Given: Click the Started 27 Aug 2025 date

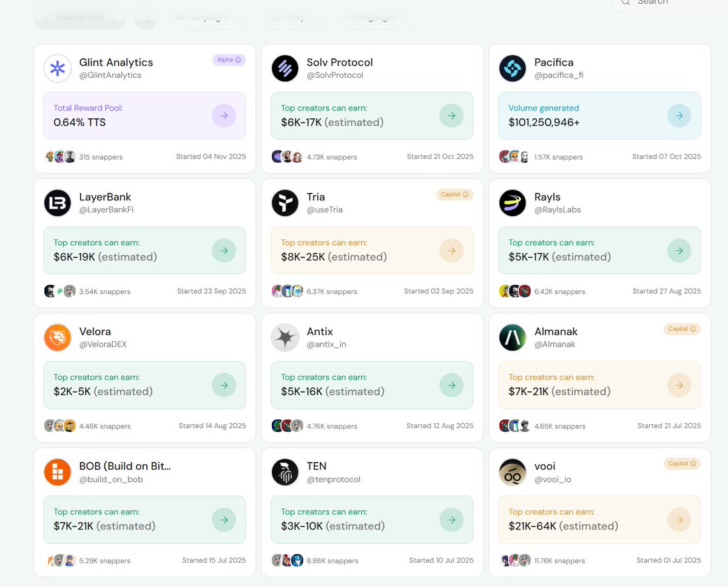Looking at the screenshot, I should pyautogui.click(x=667, y=291).
